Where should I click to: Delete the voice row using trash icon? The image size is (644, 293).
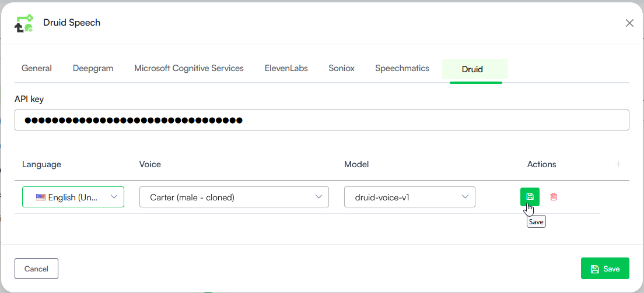554,197
